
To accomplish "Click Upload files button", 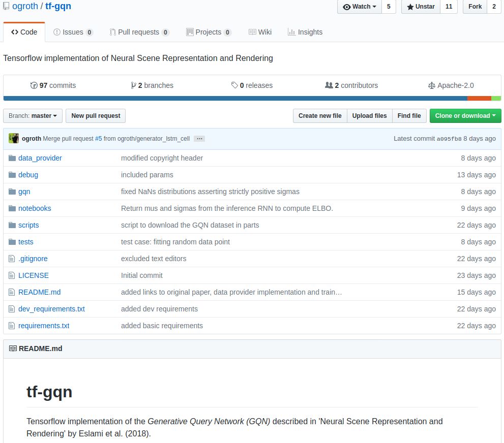I will click(x=369, y=116).
